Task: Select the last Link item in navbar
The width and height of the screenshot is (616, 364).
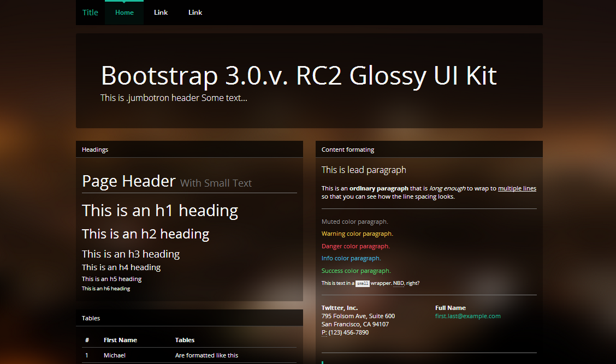Action: coord(196,13)
